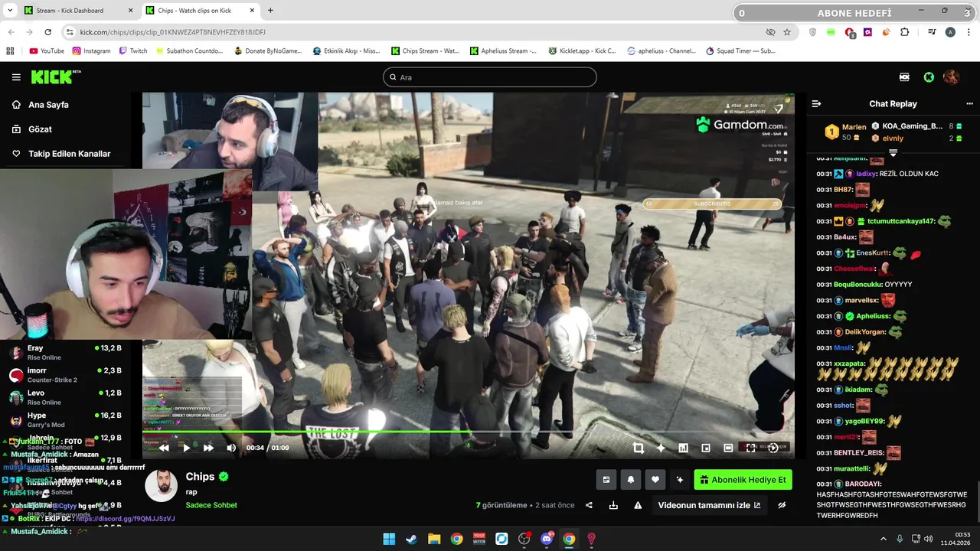Open the user profile avatar menu
The width and height of the screenshot is (980, 551).
(x=951, y=77)
